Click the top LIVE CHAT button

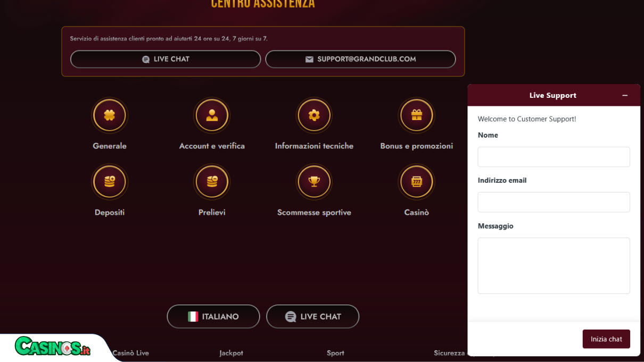click(x=166, y=59)
